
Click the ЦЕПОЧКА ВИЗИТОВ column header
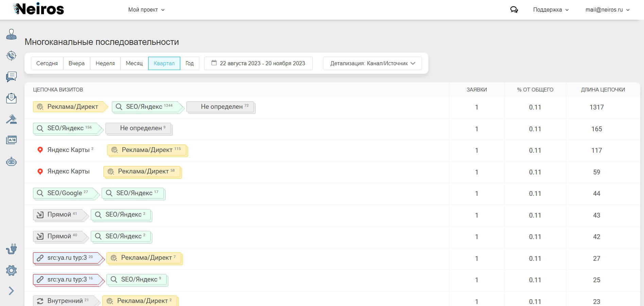click(x=58, y=90)
